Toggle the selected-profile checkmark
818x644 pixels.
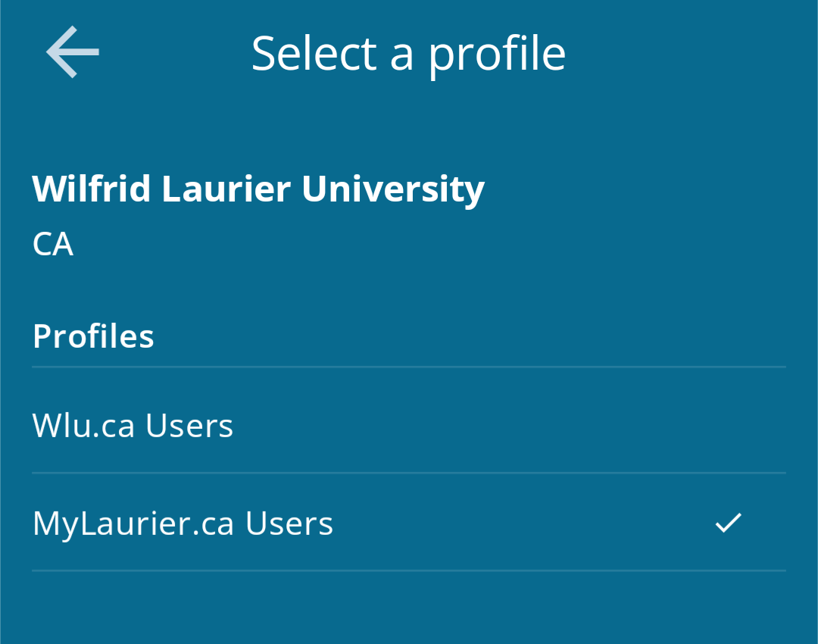pos(728,523)
